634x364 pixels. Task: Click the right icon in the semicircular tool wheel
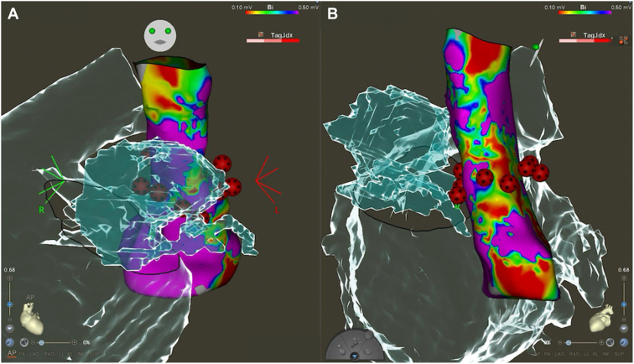click(x=367, y=351)
